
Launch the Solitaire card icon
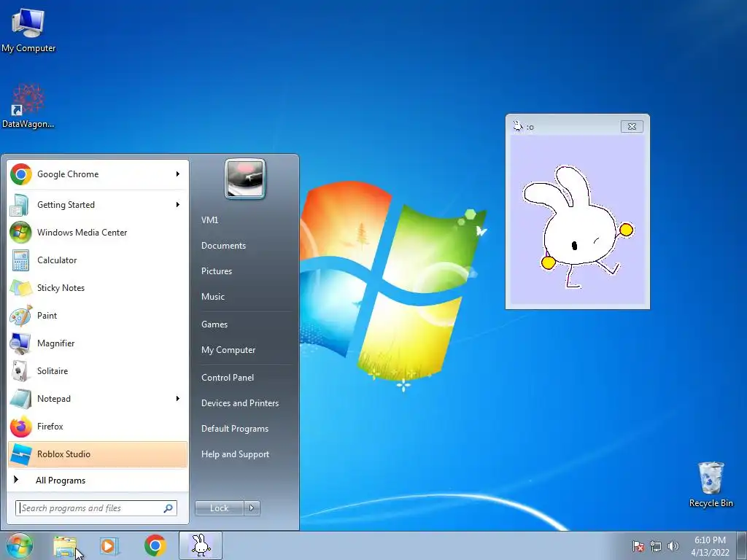21,371
